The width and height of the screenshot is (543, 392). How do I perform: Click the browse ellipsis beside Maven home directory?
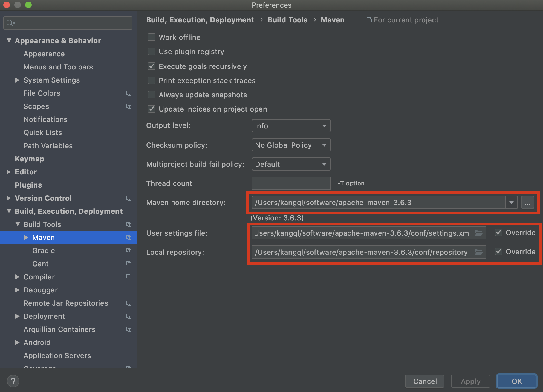(x=528, y=202)
